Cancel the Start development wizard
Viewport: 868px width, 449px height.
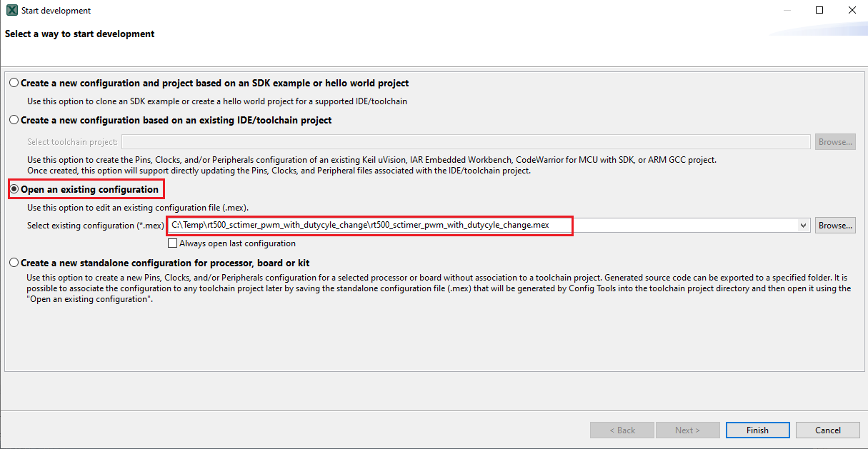pyautogui.click(x=828, y=430)
